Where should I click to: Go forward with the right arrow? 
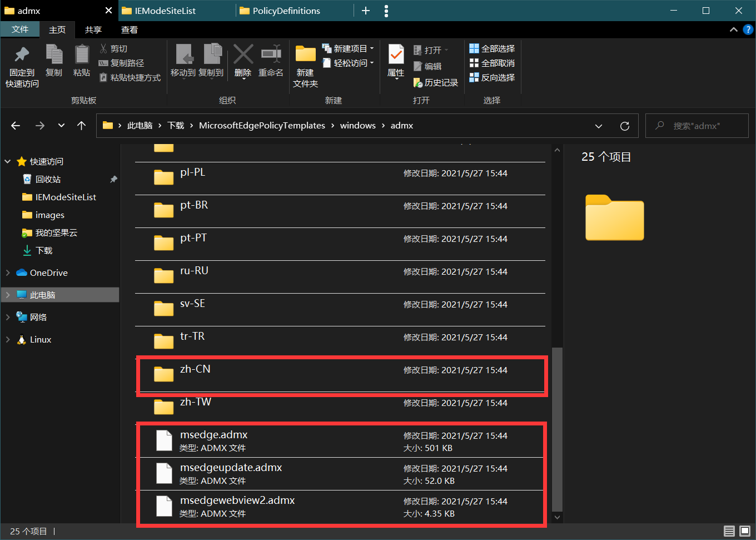40,126
